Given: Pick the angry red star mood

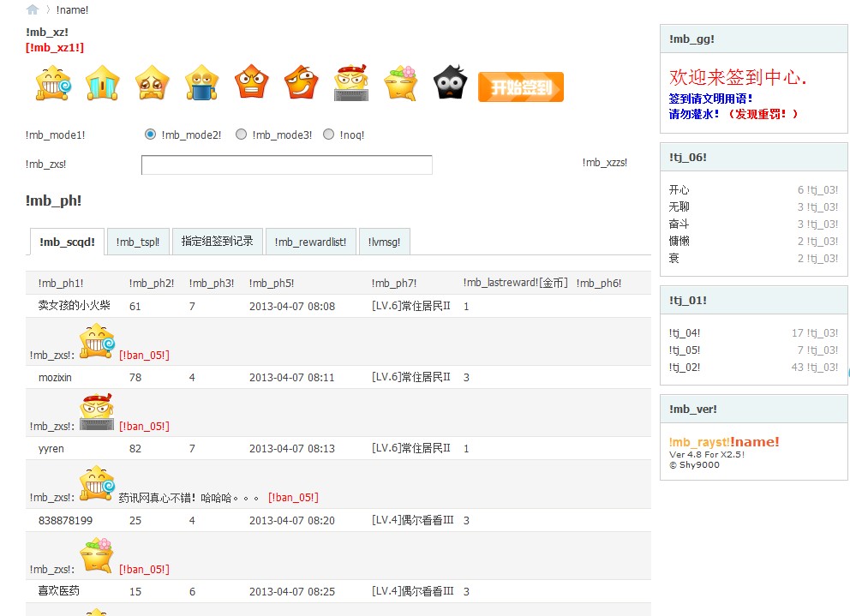Looking at the screenshot, I should [x=252, y=83].
